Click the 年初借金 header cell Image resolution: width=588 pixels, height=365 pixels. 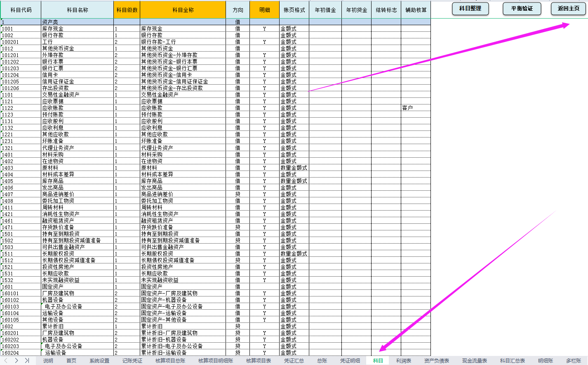(325, 10)
